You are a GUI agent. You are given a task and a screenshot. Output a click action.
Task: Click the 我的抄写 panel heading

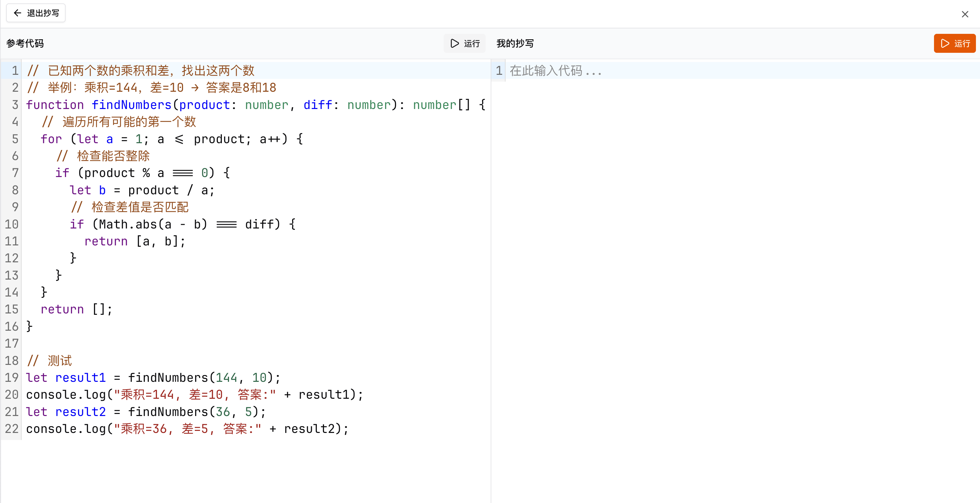tap(515, 43)
